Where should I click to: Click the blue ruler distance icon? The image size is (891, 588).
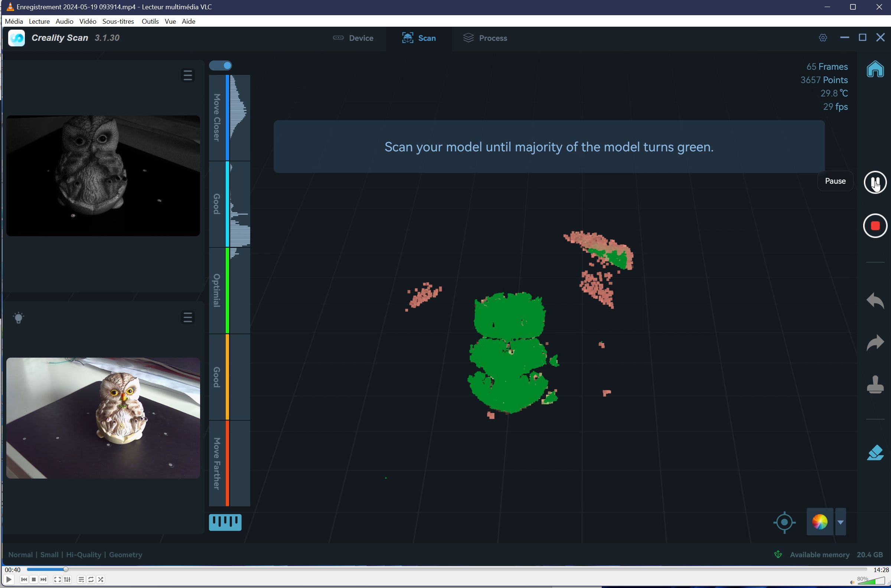click(225, 522)
